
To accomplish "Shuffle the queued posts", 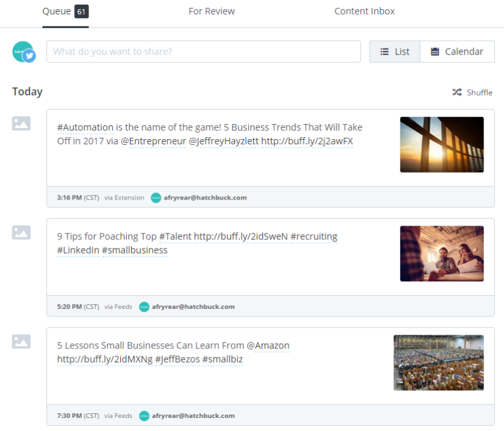I will coord(472,92).
